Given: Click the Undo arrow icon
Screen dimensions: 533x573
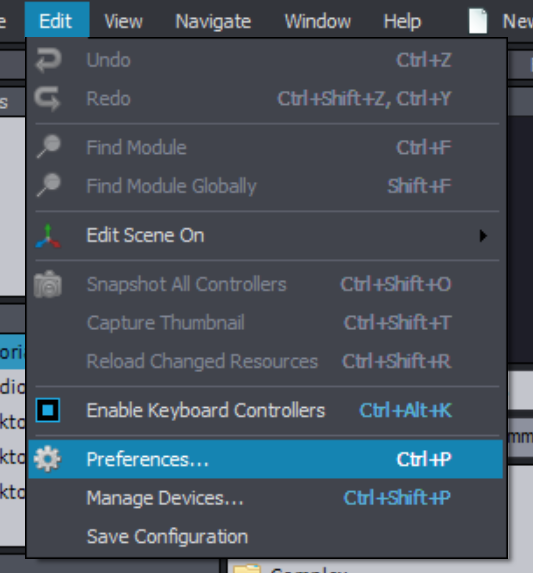Looking at the screenshot, I should [x=48, y=60].
